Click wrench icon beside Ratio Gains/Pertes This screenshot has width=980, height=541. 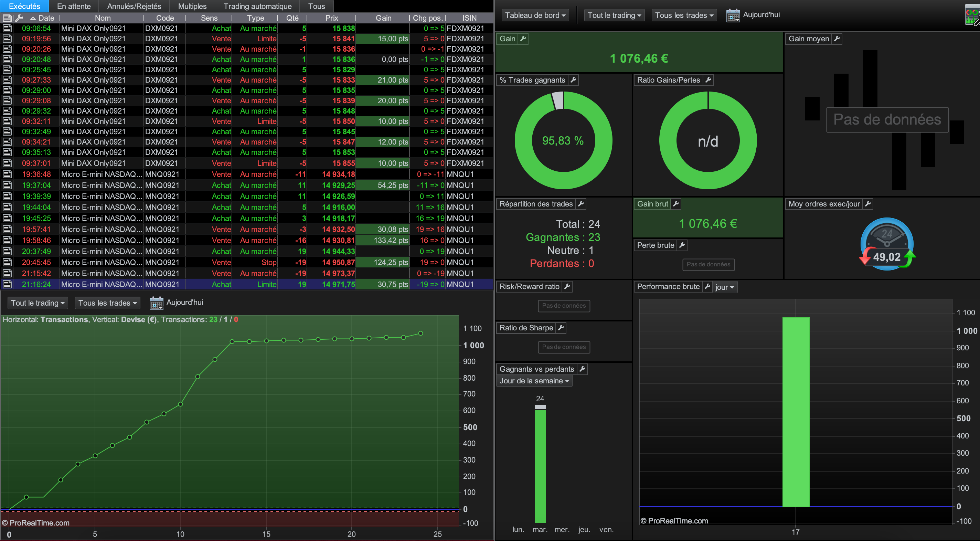point(707,80)
